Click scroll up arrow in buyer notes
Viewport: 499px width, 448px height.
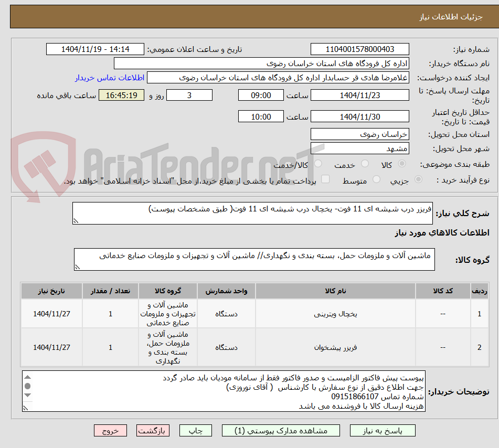click(28, 377)
